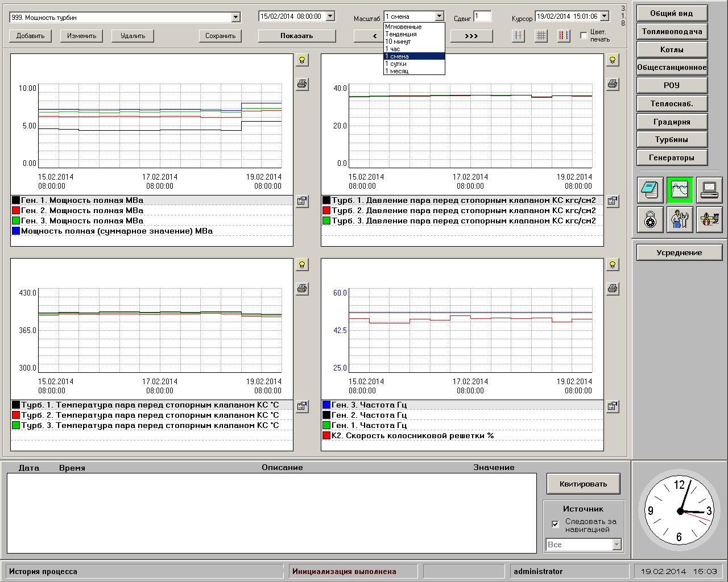This screenshot has height=582, width=728.
Task: Uncheck Следовать за навигацией checkbox
Action: click(556, 524)
